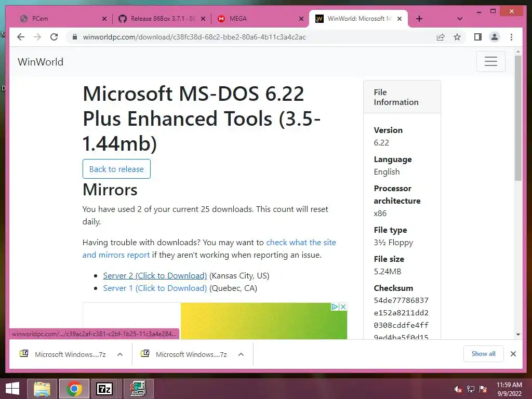
Task: Close the WinWorld tab
Action: pyautogui.click(x=400, y=19)
